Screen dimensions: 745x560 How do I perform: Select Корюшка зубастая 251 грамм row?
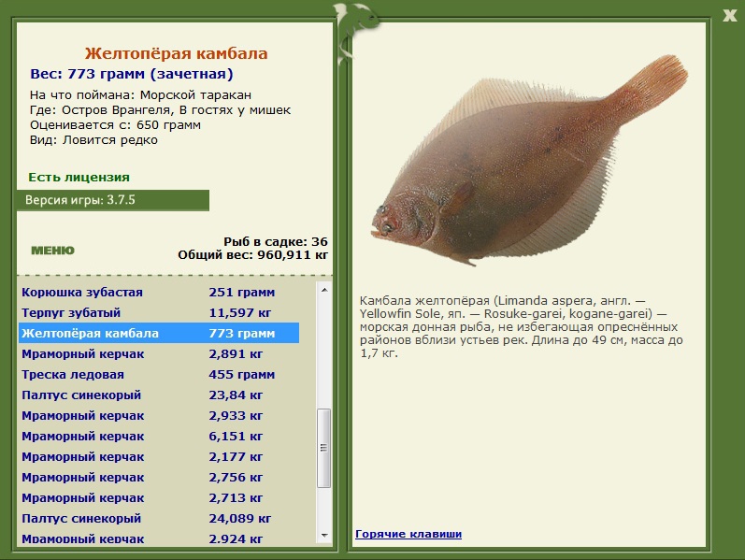[159, 292]
